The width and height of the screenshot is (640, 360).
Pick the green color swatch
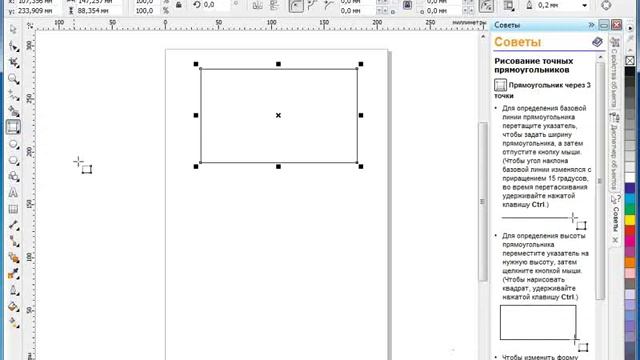tap(630, 209)
